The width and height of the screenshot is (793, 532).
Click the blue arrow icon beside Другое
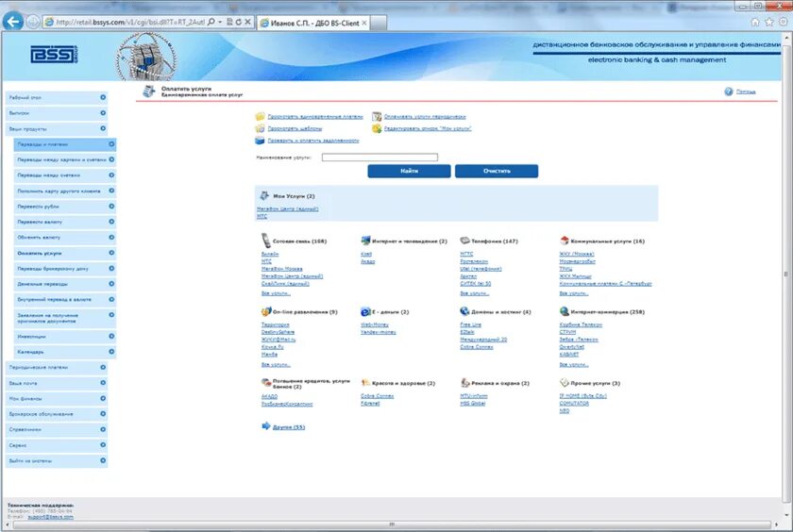[266, 426]
